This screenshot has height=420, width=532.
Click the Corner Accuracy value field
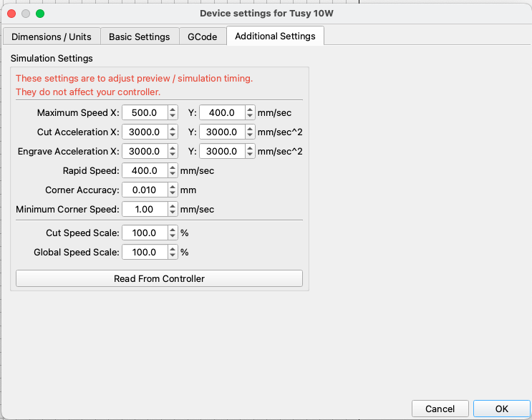(145, 190)
